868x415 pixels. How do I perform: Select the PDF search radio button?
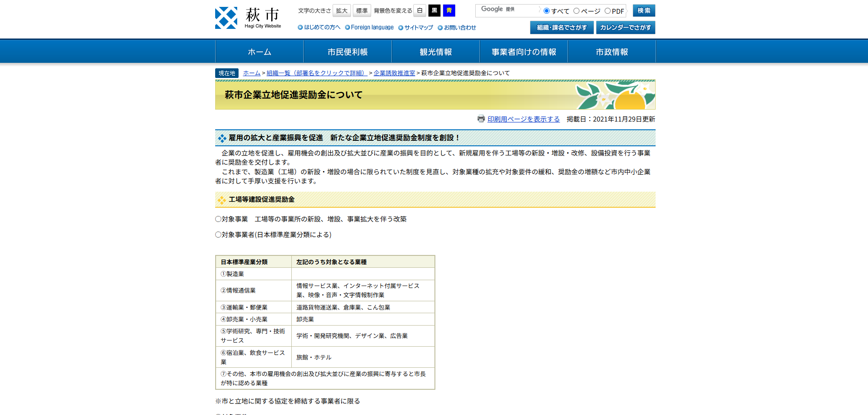tap(607, 11)
